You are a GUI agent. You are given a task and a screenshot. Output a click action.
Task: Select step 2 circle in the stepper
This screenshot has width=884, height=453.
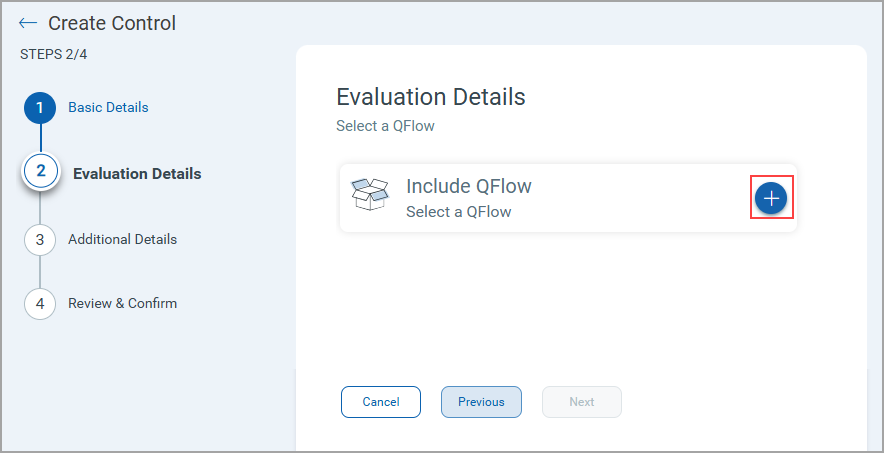pyautogui.click(x=41, y=171)
